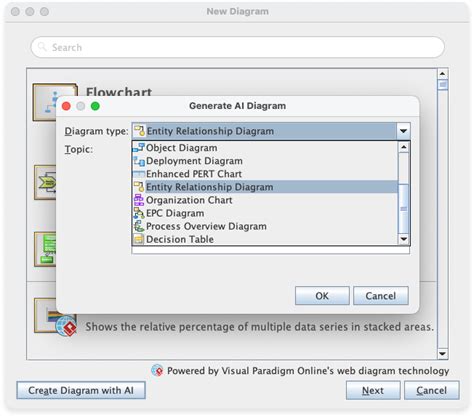
Task: Click the Decision Table icon
Action: coord(139,239)
